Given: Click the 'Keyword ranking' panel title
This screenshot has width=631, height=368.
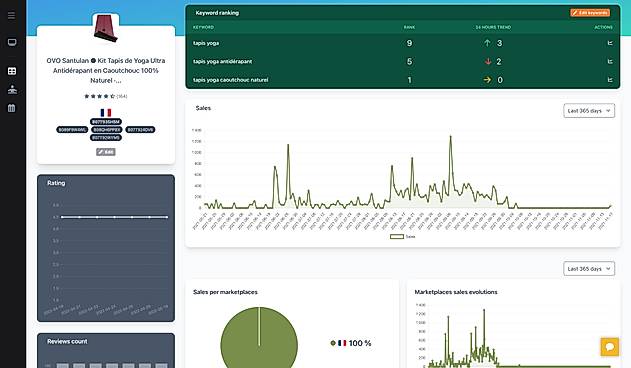Looking at the screenshot, I should [217, 13].
